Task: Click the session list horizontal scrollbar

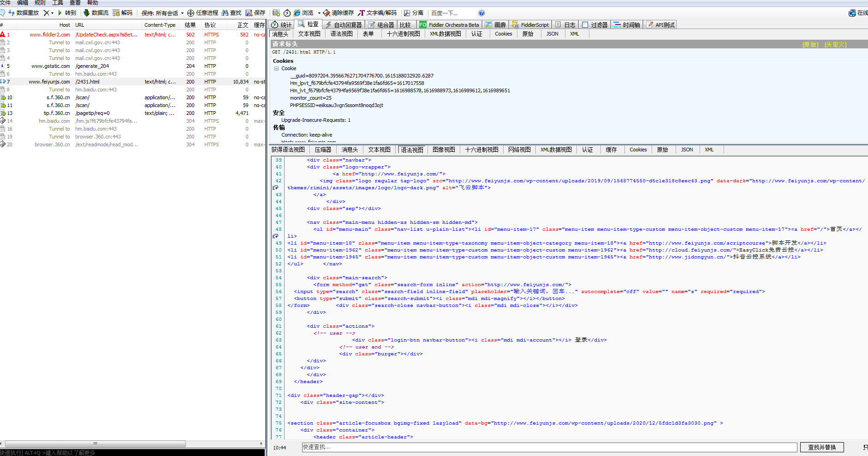Action: 95,444
